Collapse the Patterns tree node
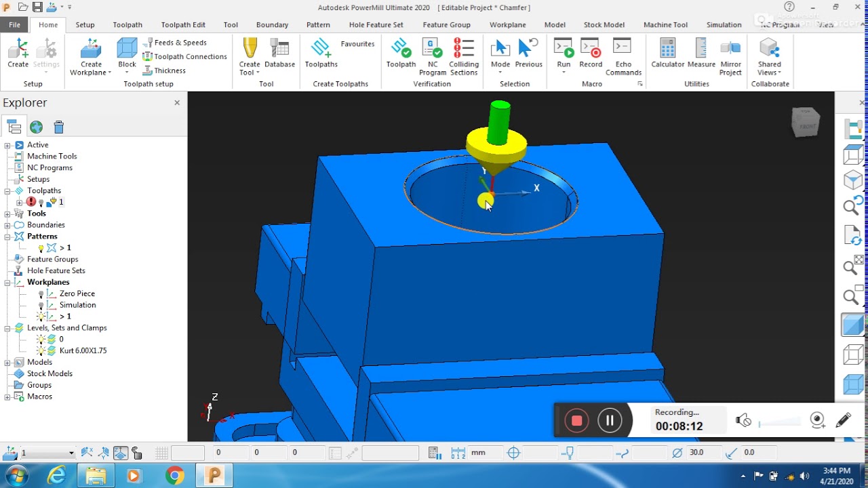Viewport: 868px width, 488px height. (x=7, y=237)
